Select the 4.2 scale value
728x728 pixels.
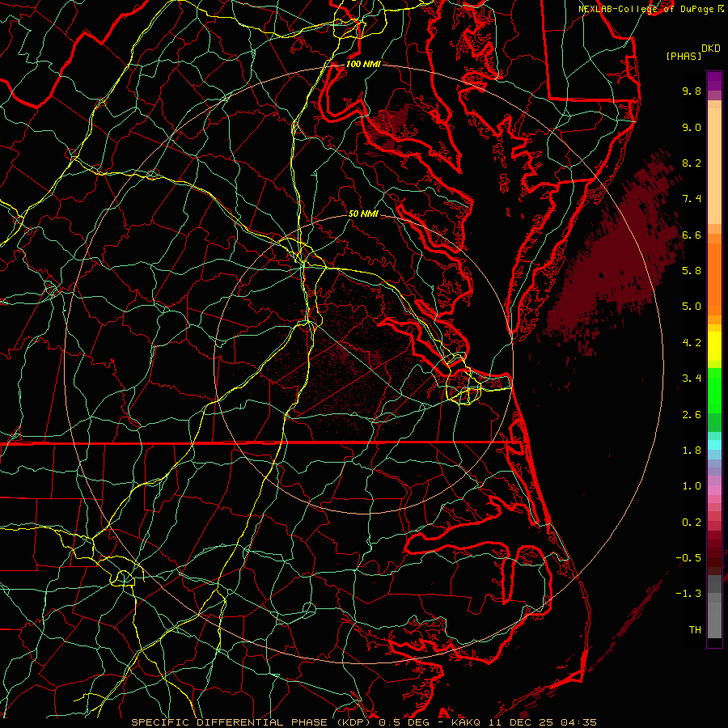692,343
